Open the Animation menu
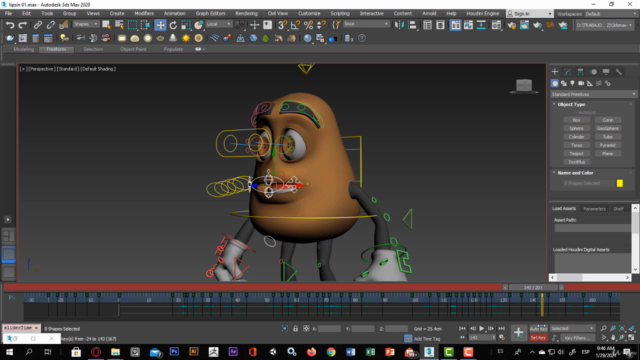Image resolution: width=640 pixels, height=360 pixels. (x=175, y=13)
